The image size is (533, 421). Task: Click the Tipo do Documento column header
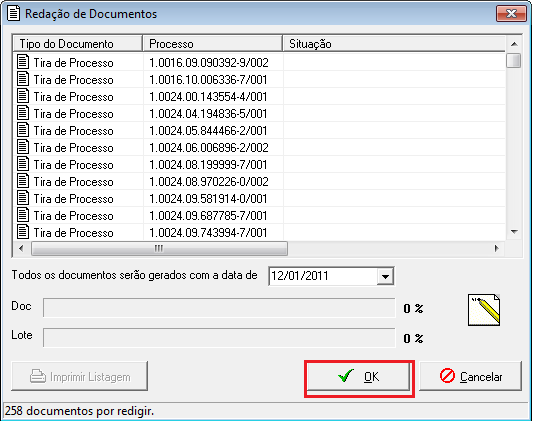[78, 44]
